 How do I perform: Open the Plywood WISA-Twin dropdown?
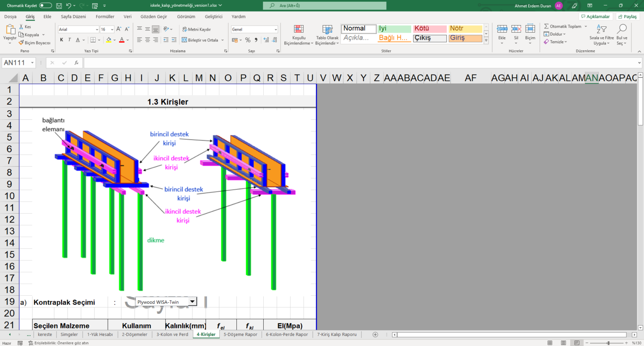(192, 302)
